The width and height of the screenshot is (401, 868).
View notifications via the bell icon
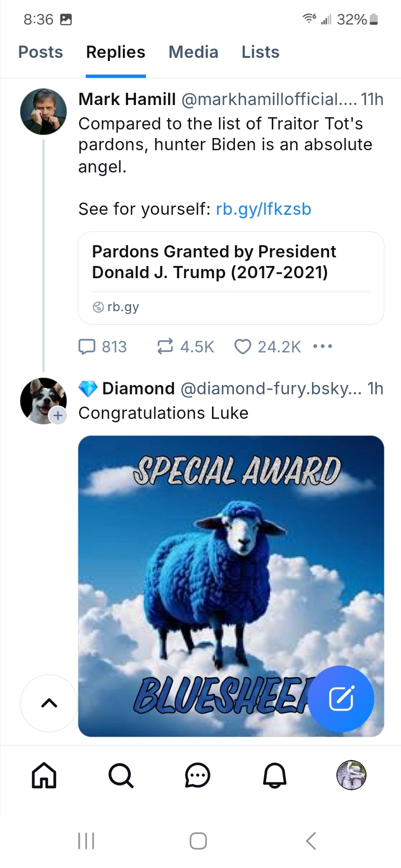(x=275, y=775)
